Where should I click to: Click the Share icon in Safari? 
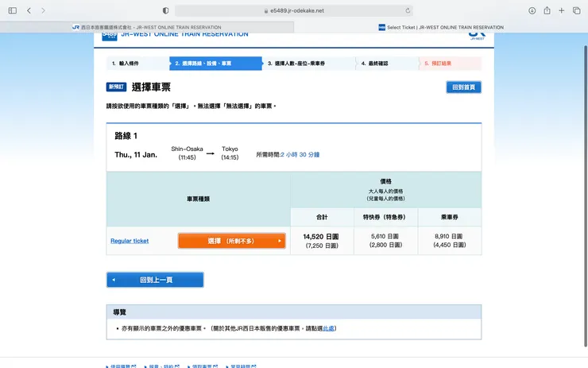547,10
